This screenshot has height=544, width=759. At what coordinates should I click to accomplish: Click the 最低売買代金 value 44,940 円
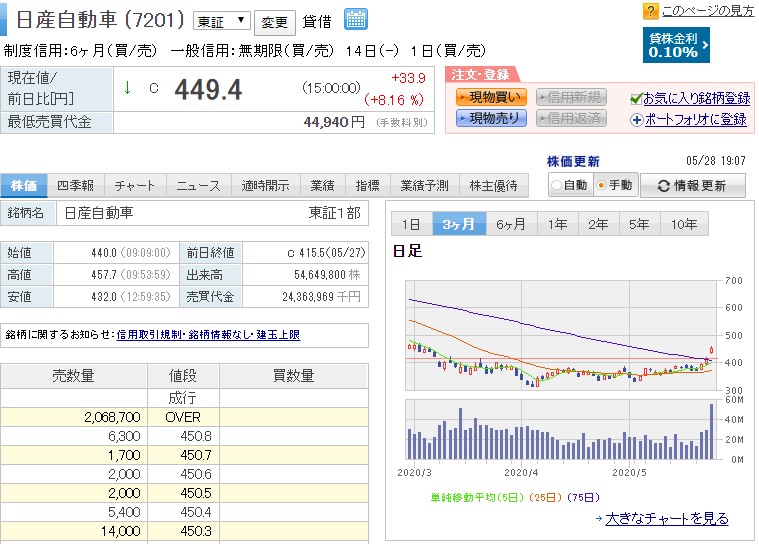click(334, 122)
